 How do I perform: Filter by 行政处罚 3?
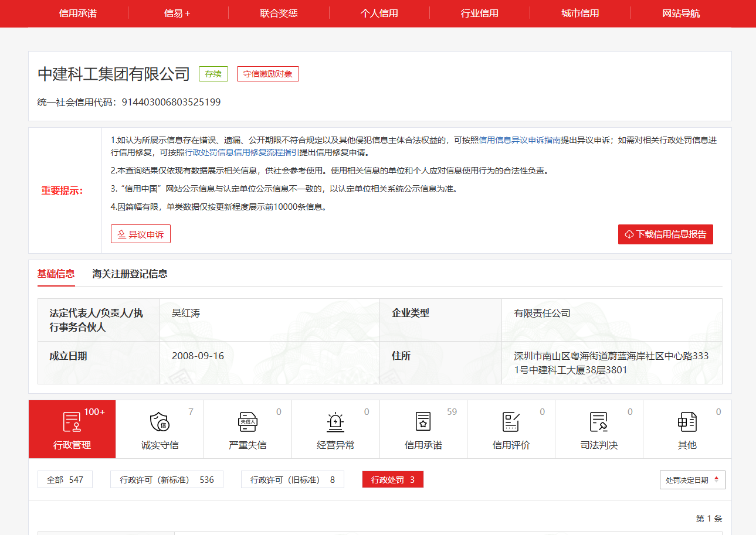tap(393, 480)
